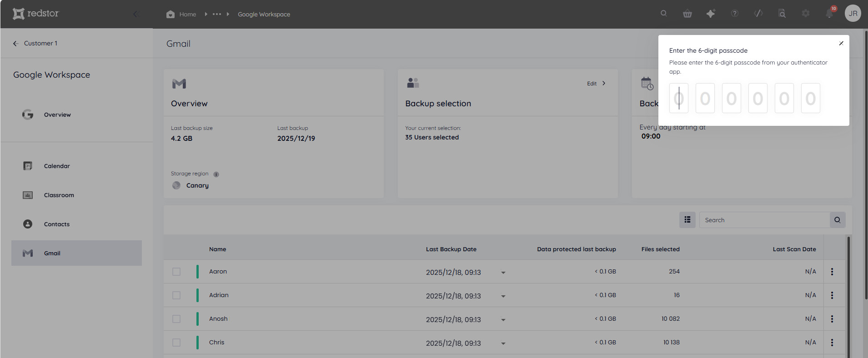Expand Chris's backup date dropdown

(x=503, y=343)
